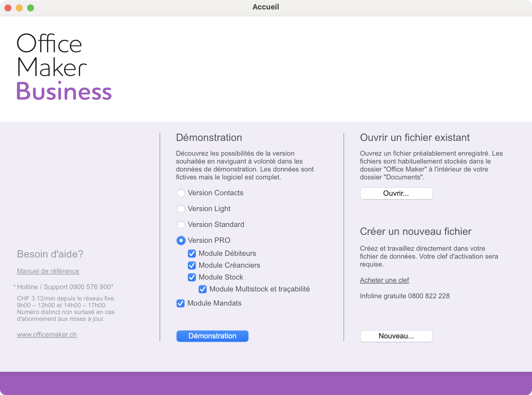Select the Version PRO radio button
This screenshot has height=395, width=532.
[181, 241]
